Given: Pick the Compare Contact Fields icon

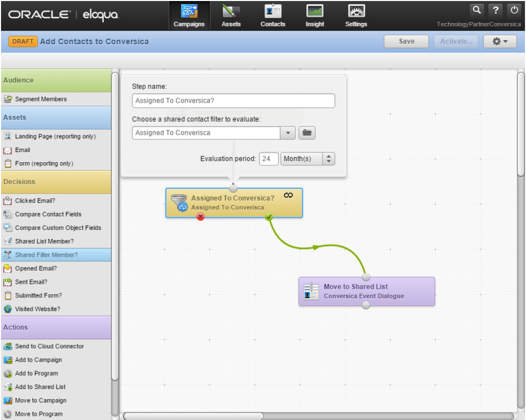Looking at the screenshot, I should tap(8, 214).
